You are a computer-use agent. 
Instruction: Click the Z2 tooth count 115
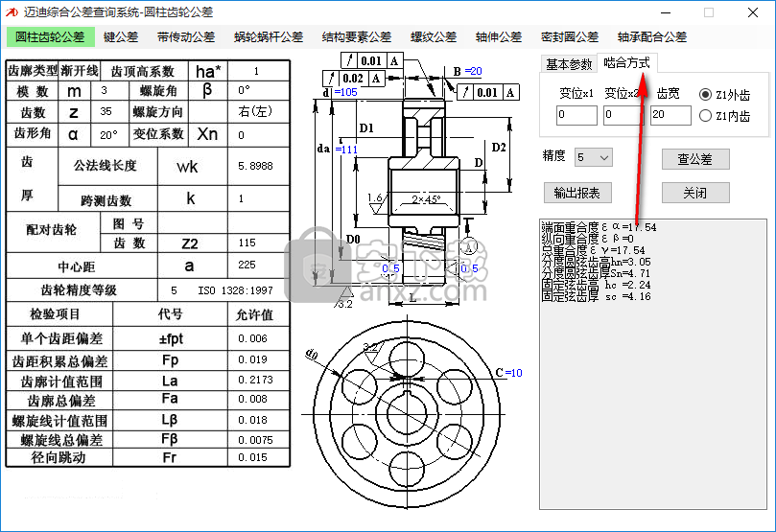click(247, 243)
